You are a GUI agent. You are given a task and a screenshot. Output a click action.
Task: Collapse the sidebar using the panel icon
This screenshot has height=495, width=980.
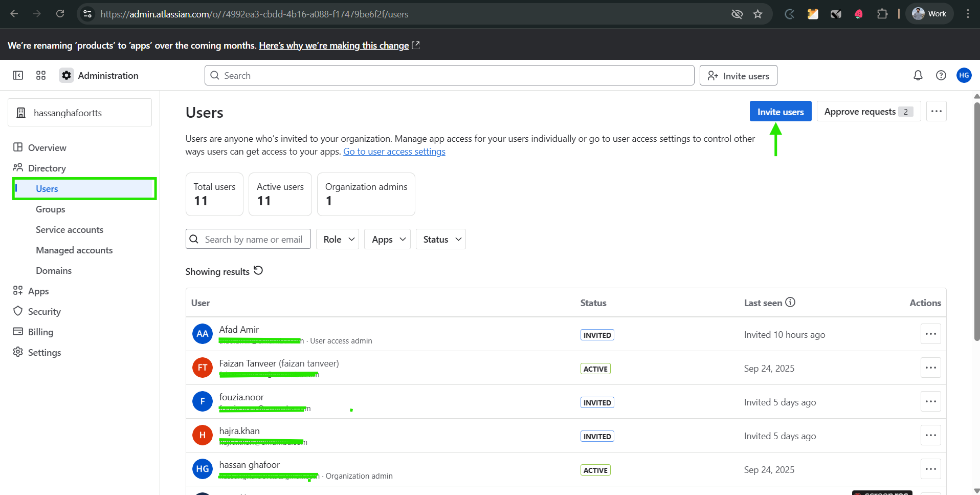[17, 75]
